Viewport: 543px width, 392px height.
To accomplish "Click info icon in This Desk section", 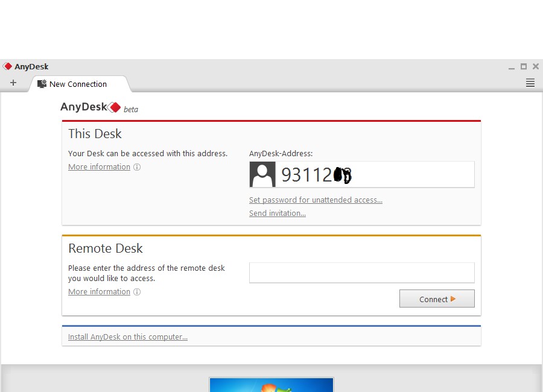I will coord(137,167).
